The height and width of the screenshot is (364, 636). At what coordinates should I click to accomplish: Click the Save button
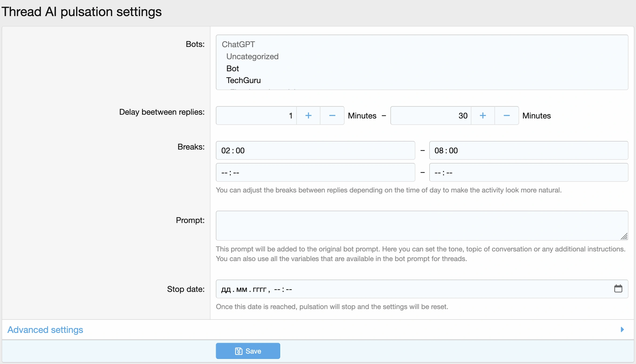click(x=248, y=351)
